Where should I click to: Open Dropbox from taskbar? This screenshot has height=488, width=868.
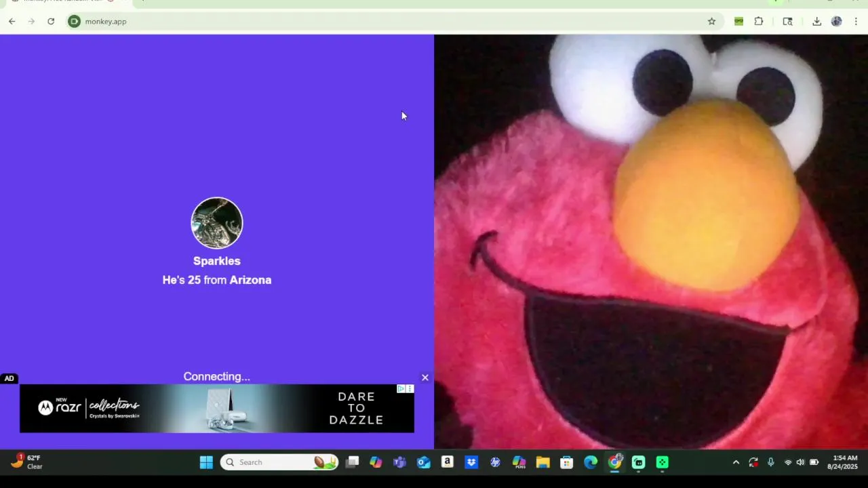[471, 462]
